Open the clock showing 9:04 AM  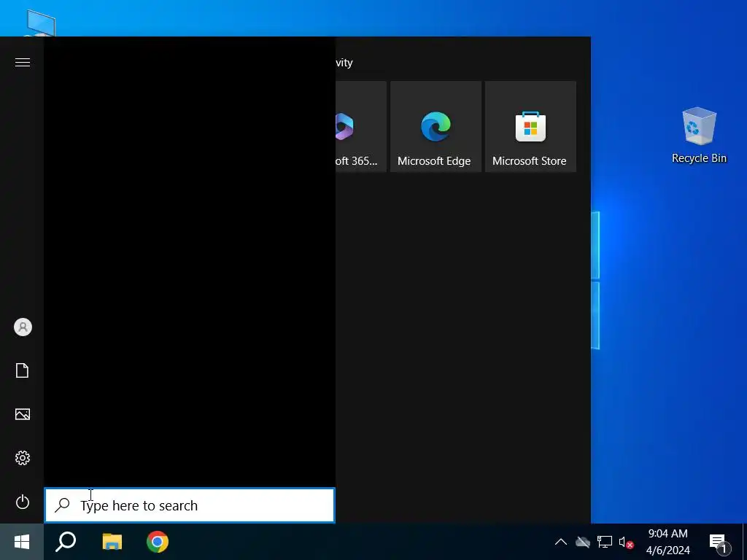tap(668, 542)
